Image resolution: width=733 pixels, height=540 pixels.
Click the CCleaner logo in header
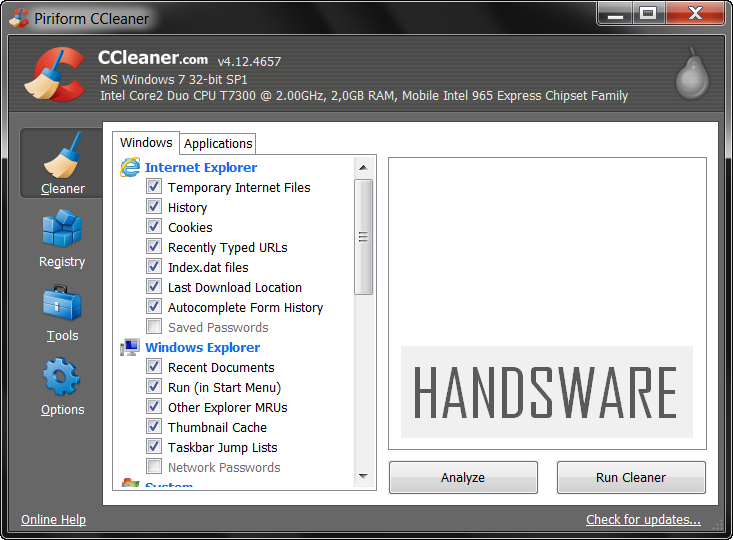tap(55, 75)
